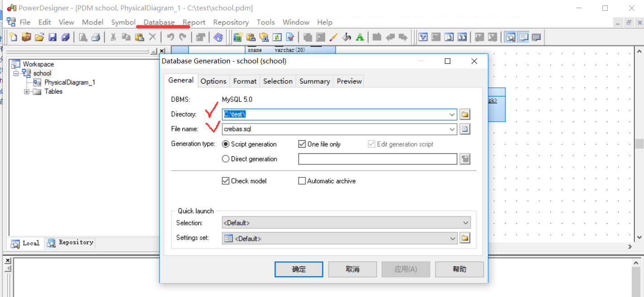Open the Repository menu
644x297 pixels.
click(231, 22)
